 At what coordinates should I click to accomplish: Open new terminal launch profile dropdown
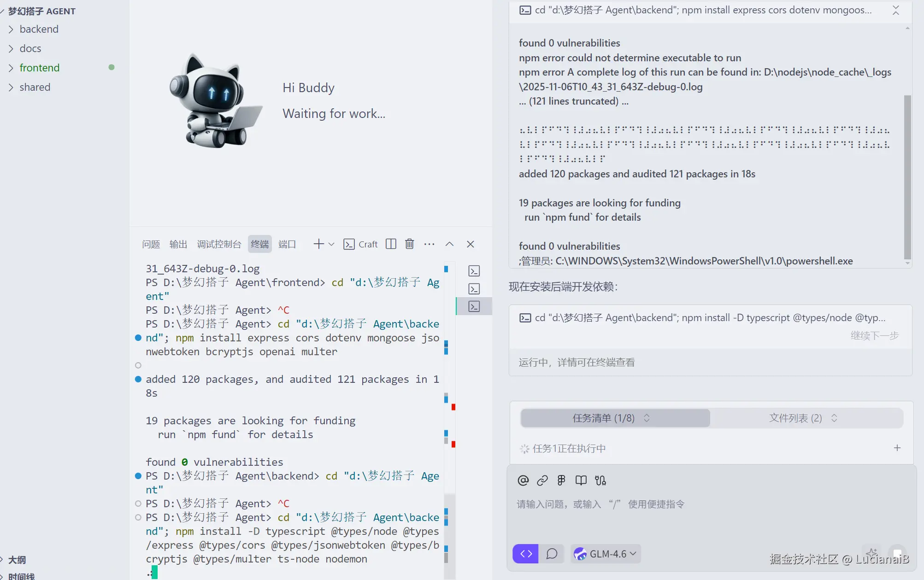pos(331,244)
